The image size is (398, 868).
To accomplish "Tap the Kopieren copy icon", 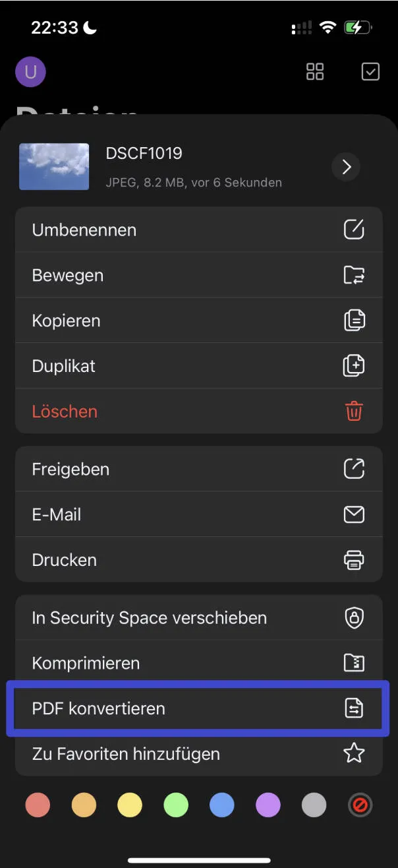I will 355,321.
